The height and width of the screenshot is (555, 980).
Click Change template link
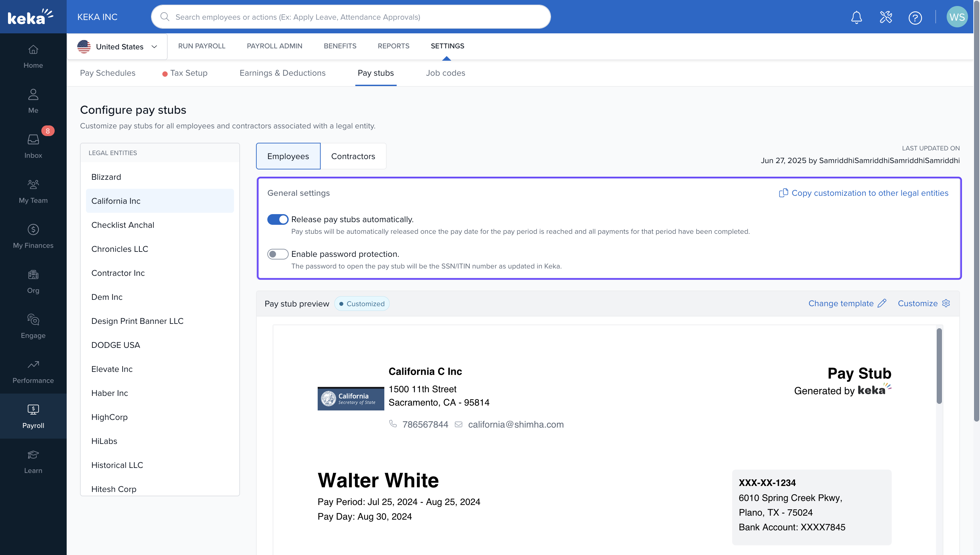click(847, 304)
